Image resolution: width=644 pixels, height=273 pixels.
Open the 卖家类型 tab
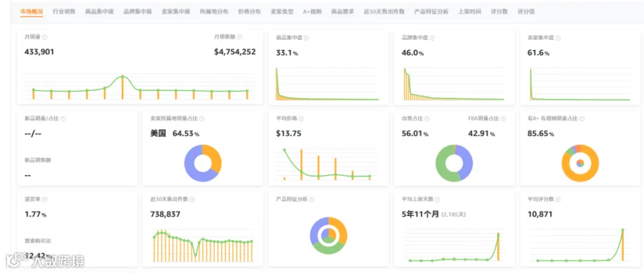tap(282, 12)
